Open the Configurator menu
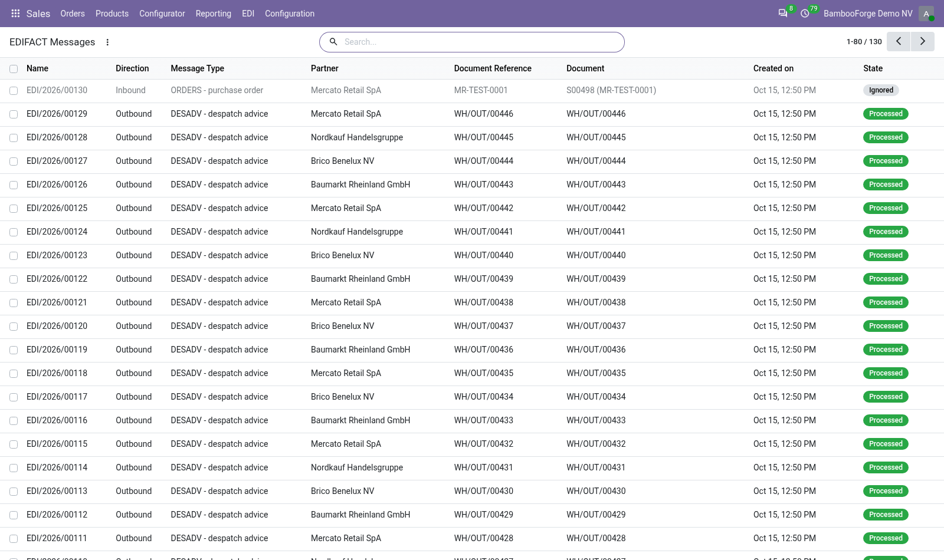The height and width of the screenshot is (560, 944). click(x=162, y=14)
